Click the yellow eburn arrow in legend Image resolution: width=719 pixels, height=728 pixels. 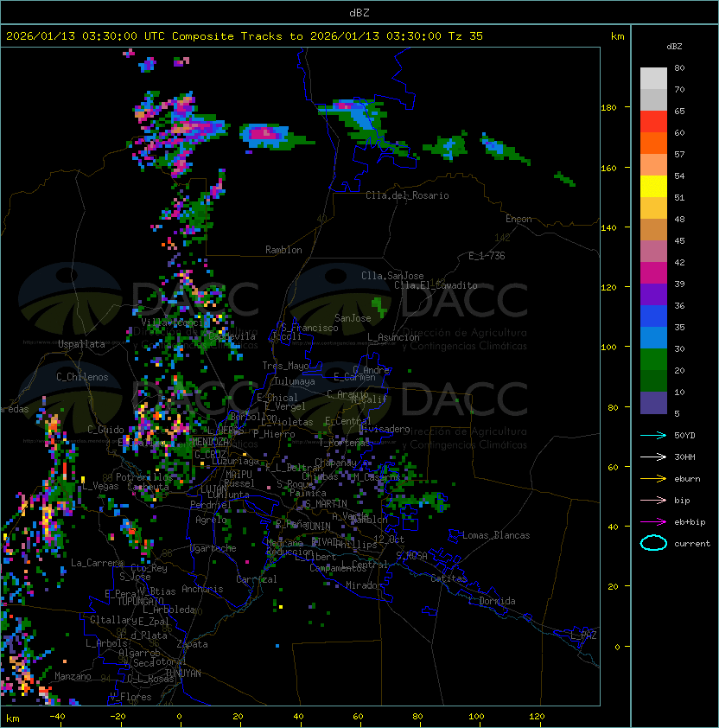click(x=653, y=479)
